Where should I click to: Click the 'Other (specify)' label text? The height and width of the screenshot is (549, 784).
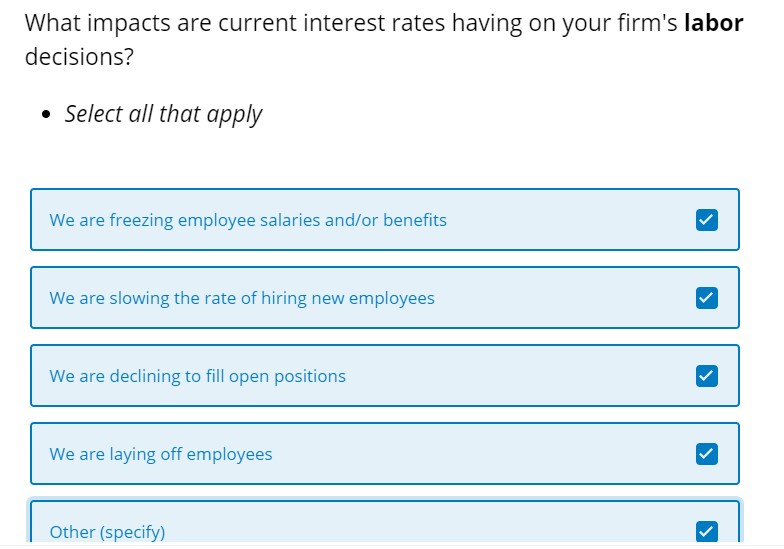pyautogui.click(x=108, y=532)
